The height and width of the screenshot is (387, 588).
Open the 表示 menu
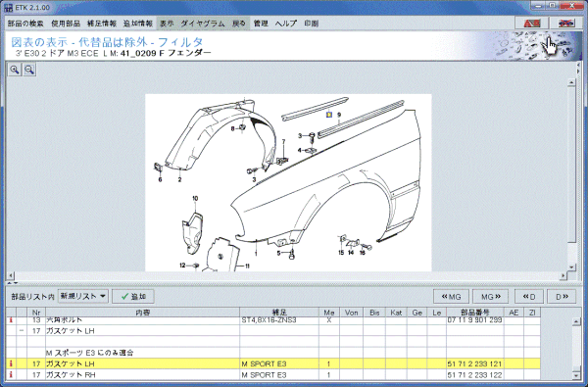pos(167,24)
